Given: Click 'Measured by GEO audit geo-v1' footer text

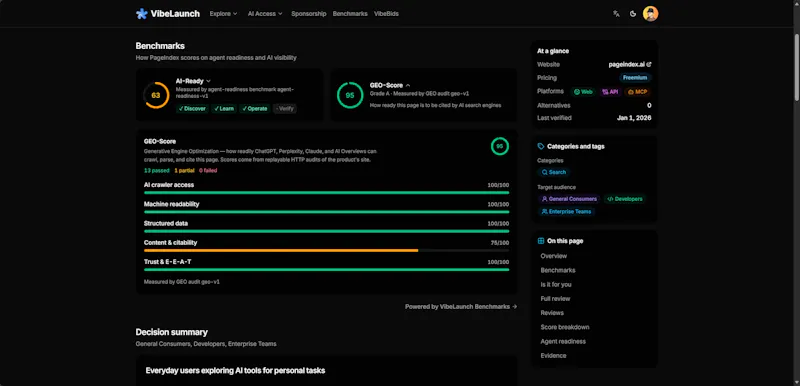Looking at the screenshot, I should coord(182,282).
